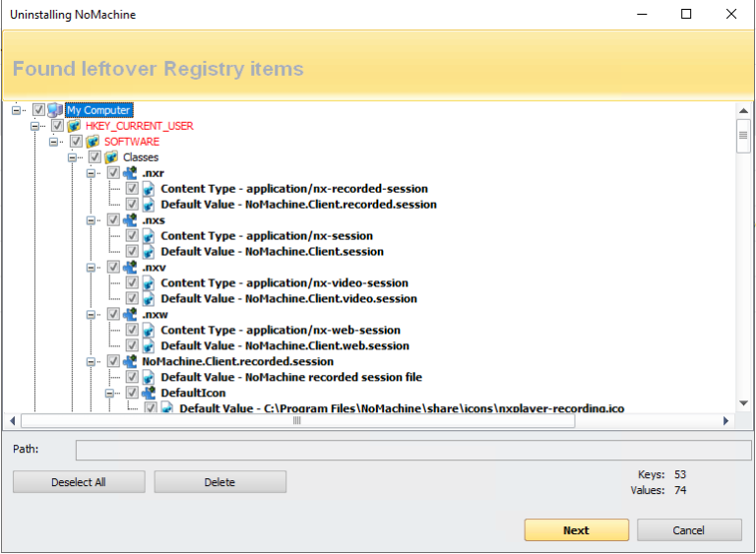Collapse the DefaultIcon node

tap(109, 393)
